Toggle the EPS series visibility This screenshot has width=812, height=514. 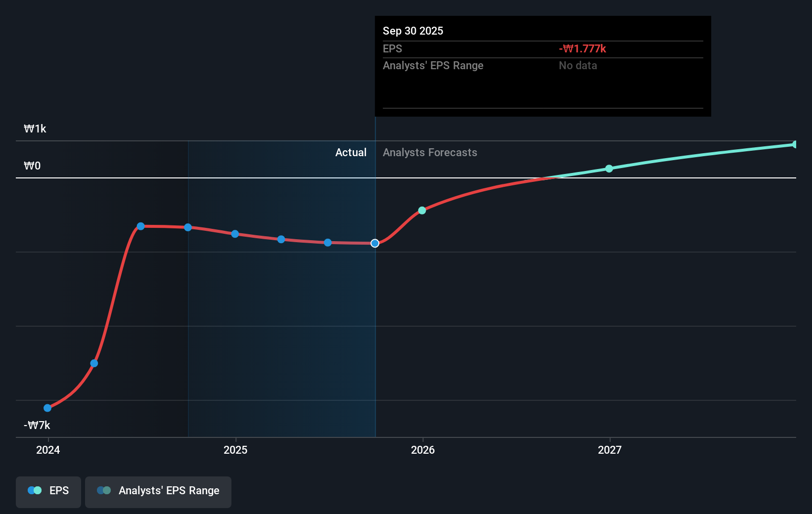pos(48,492)
